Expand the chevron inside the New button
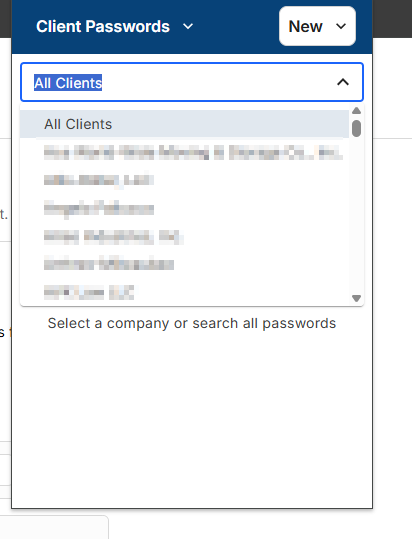Screen dimensions: 412x539 (341, 26)
